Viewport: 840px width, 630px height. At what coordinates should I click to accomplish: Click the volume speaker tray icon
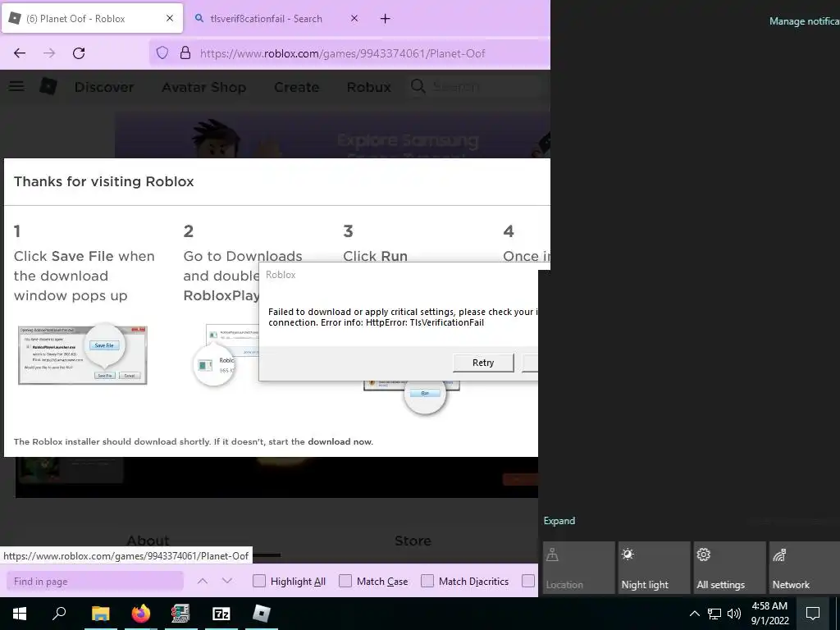click(734, 614)
